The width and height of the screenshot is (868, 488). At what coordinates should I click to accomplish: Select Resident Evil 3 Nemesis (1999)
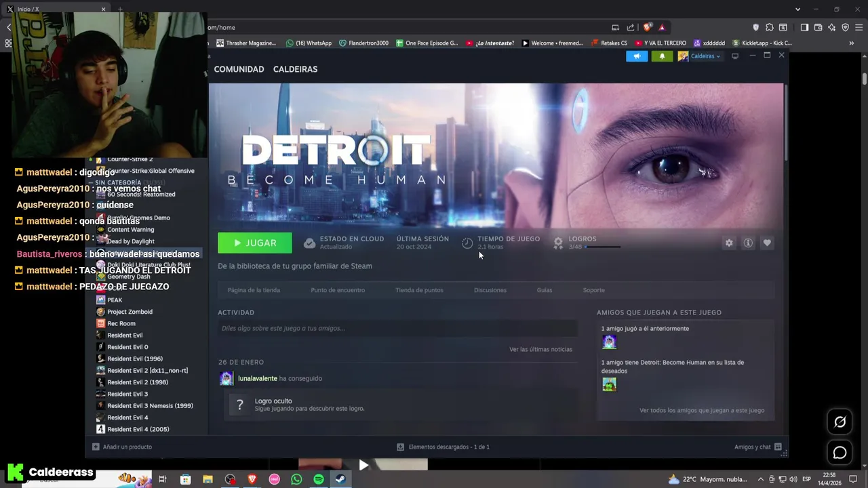click(x=150, y=405)
